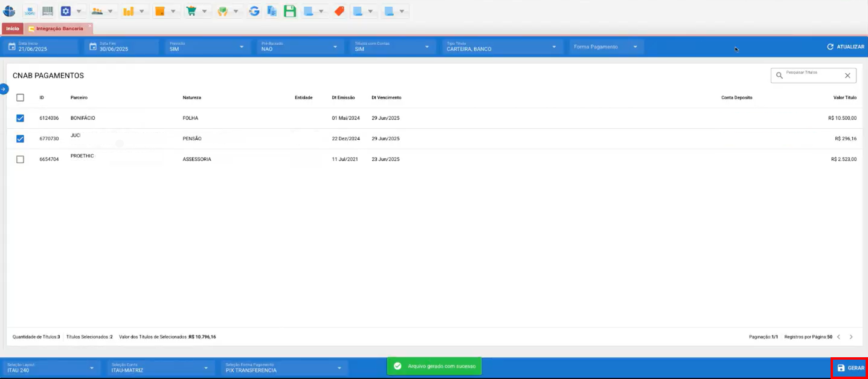Viewport: 868px width, 379px height.
Task: Click the ASSESSORIA natureza cell
Action: (x=197, y=159)
